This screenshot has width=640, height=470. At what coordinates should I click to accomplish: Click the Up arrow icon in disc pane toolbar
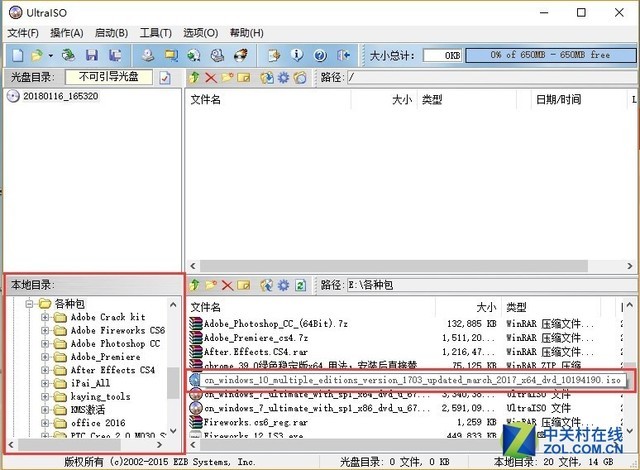click(x=194, y=77)
